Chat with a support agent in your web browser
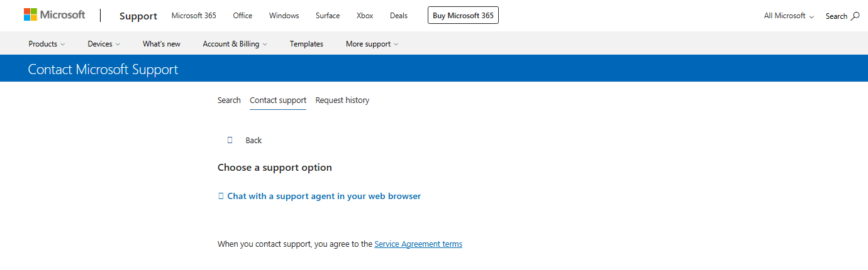The width and height of the screenshot is (868, 270). point(324,196)
